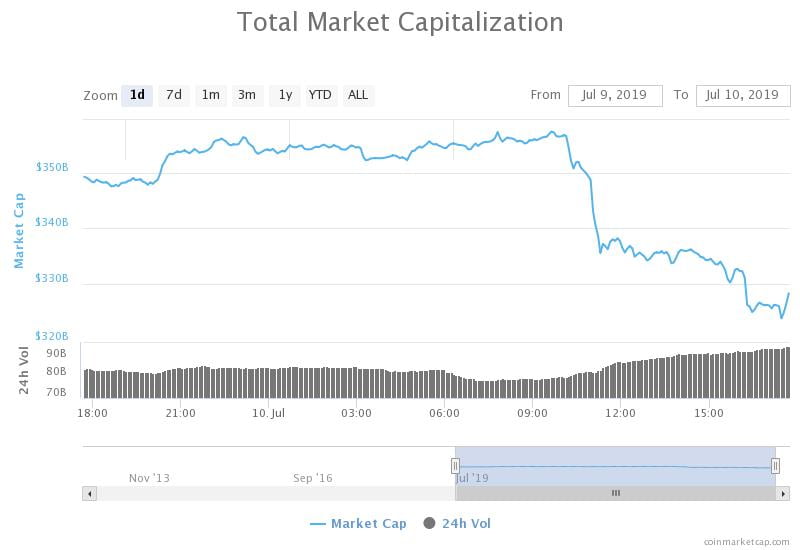Click the From date field Jul 9, 2019

615,95
